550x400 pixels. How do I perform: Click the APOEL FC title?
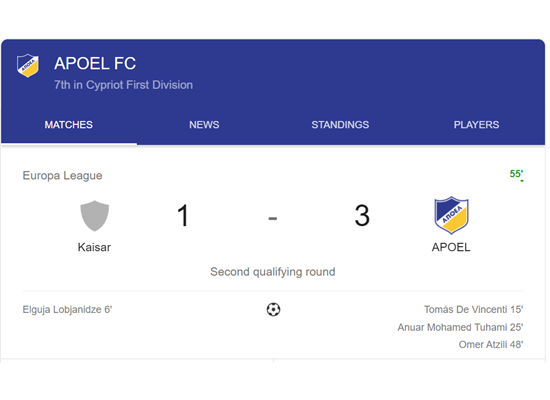95,64
